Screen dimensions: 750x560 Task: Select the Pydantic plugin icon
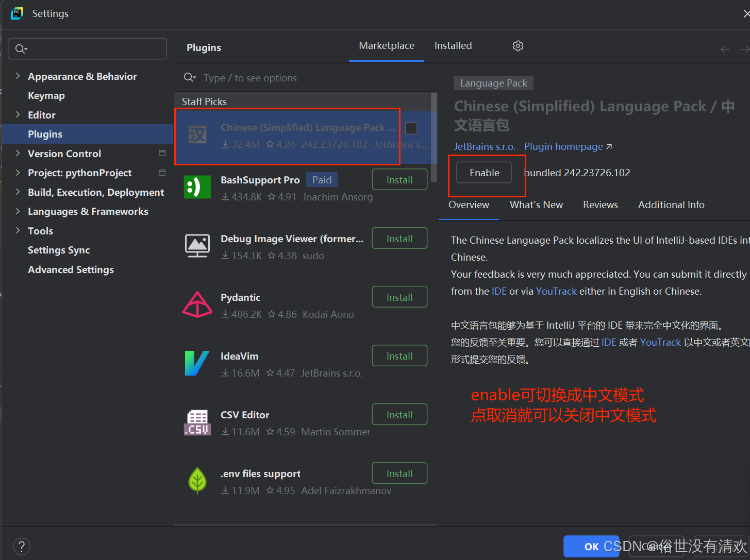197,304
